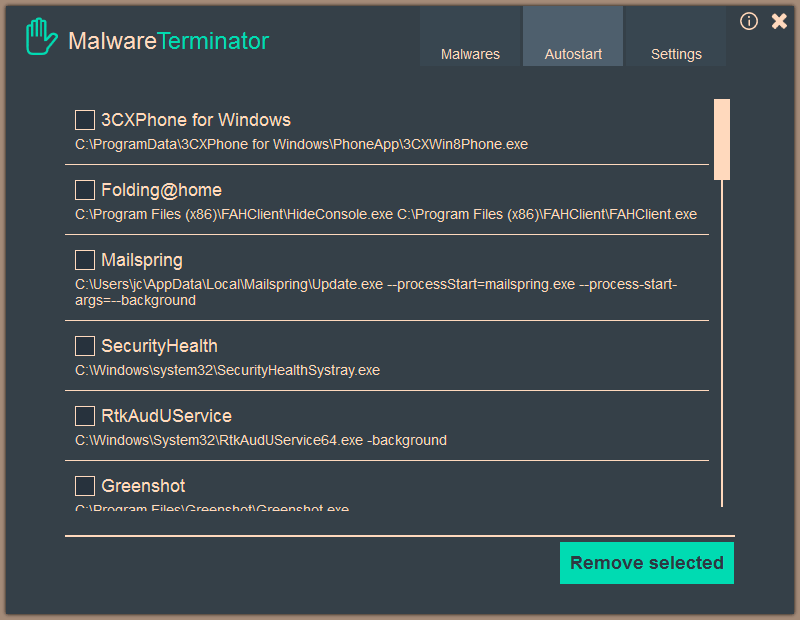Click the MalwareTerminator hand logo icon

click(41, 40)
